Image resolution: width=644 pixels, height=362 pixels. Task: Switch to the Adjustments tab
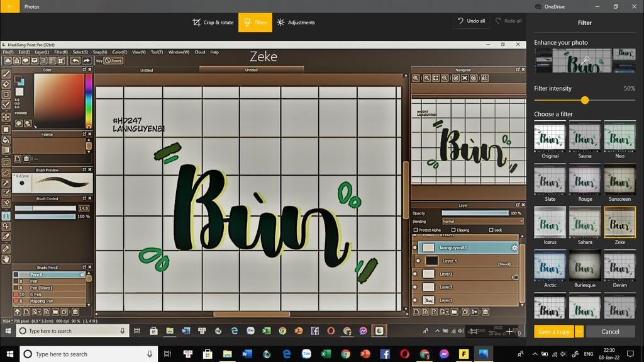pyautogui.click(x=296, y=22)
